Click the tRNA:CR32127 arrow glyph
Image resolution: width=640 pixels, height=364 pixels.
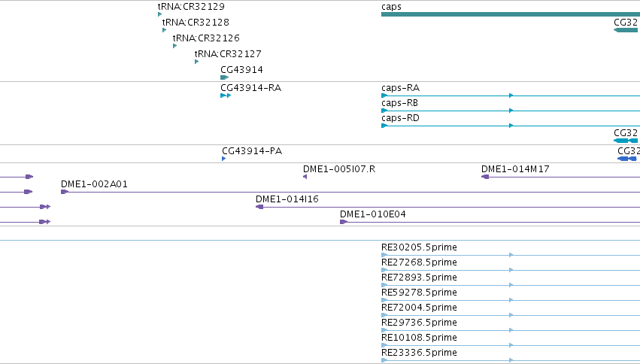197,62
